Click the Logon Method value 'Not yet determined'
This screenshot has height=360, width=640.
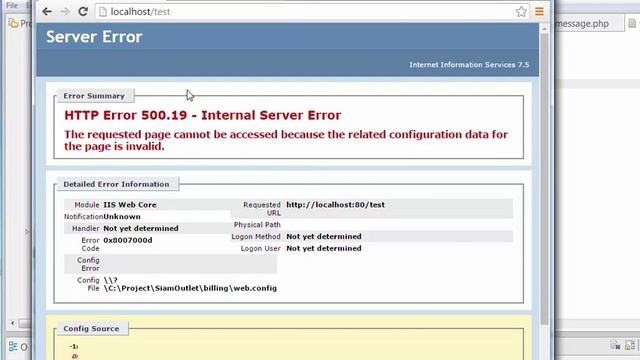(324, 236)
